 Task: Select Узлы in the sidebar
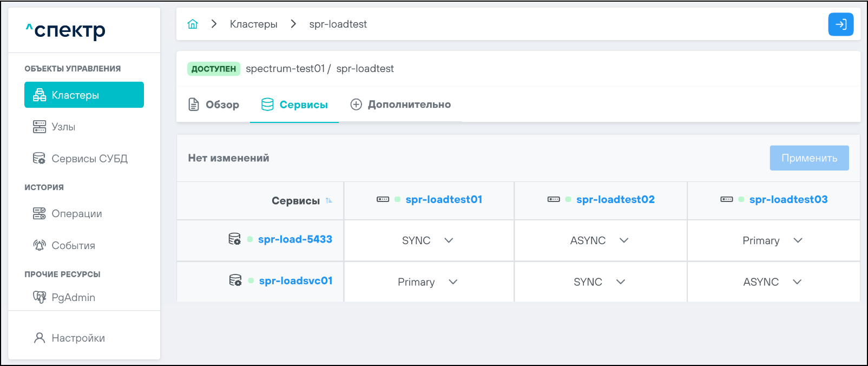pyautogui.click(x=63, y=127)
